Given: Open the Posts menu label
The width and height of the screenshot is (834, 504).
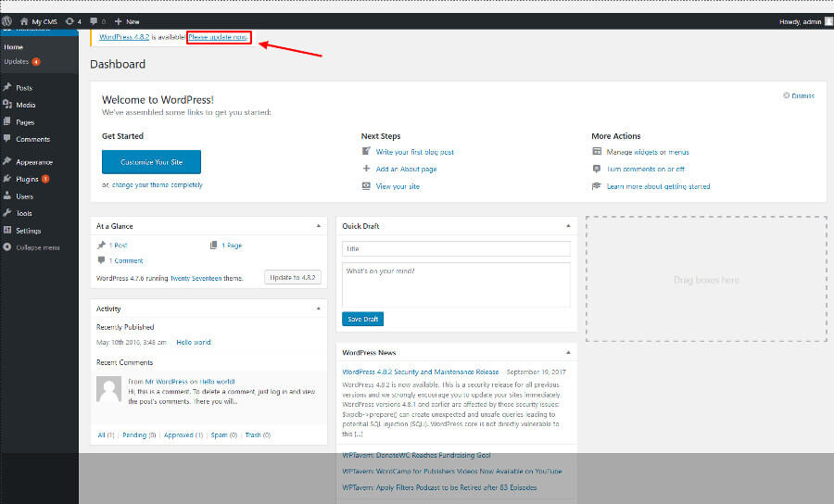Looking at the screenshot, I should pyautogui.click(x=24, y=88).
